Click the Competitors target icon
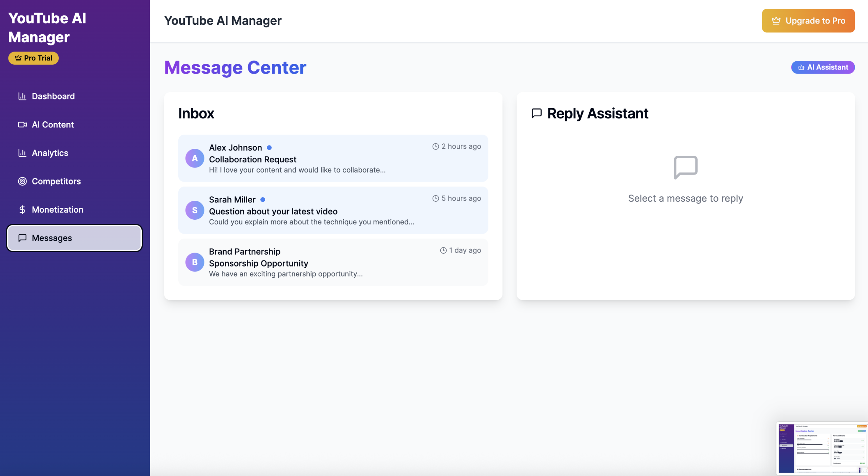This screenshot has height=476, width=868. point(22,181)
